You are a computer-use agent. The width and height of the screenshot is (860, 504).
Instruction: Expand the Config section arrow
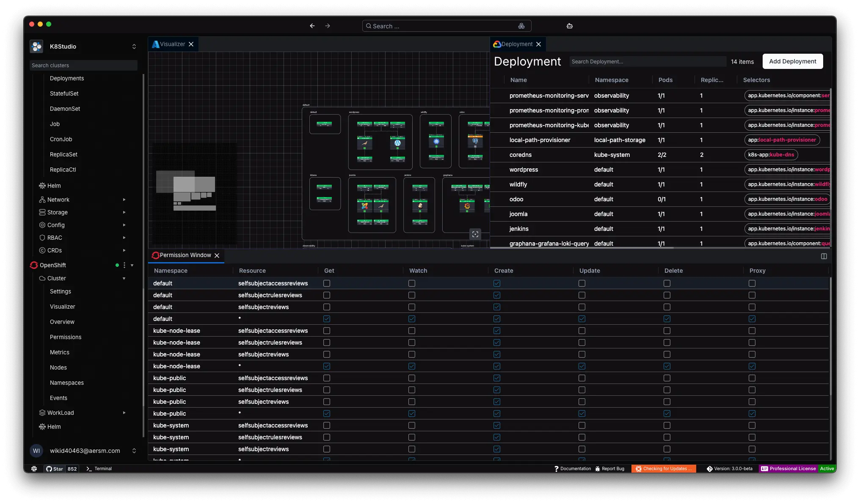pyautogui.click(x=124, y=225)
